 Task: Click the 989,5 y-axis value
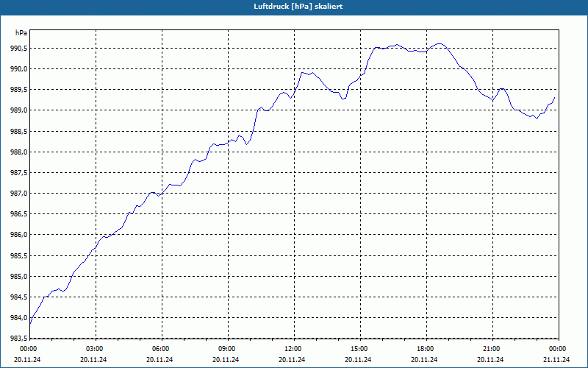coord(18,90)
